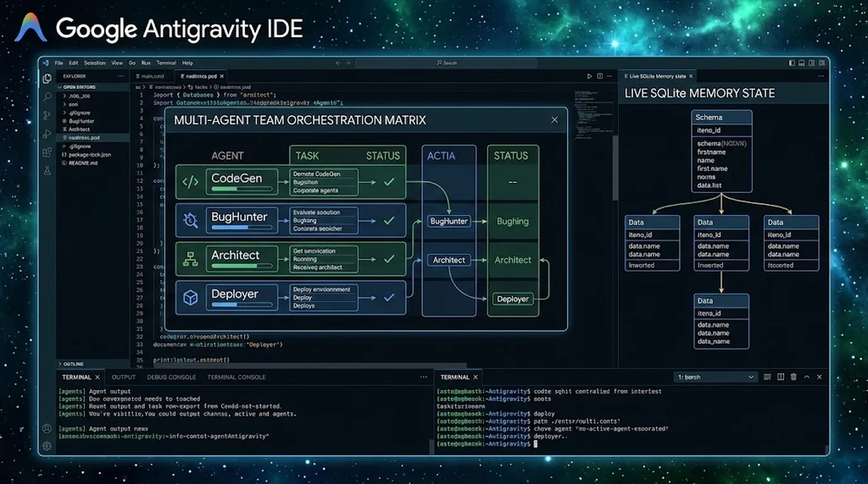Open the Testing flask icon
The width and height of the screenshot is (868, 484).
click(x=47, y=170)
